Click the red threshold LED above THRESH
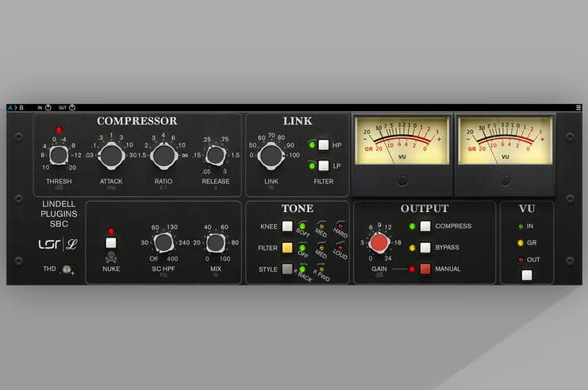The width and height of the screenshot is (588, 390). point(59,130)
